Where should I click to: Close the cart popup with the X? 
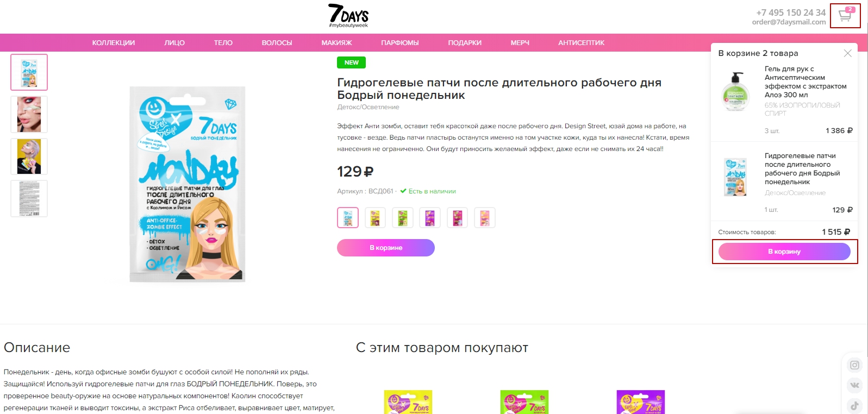pos(847,53)
